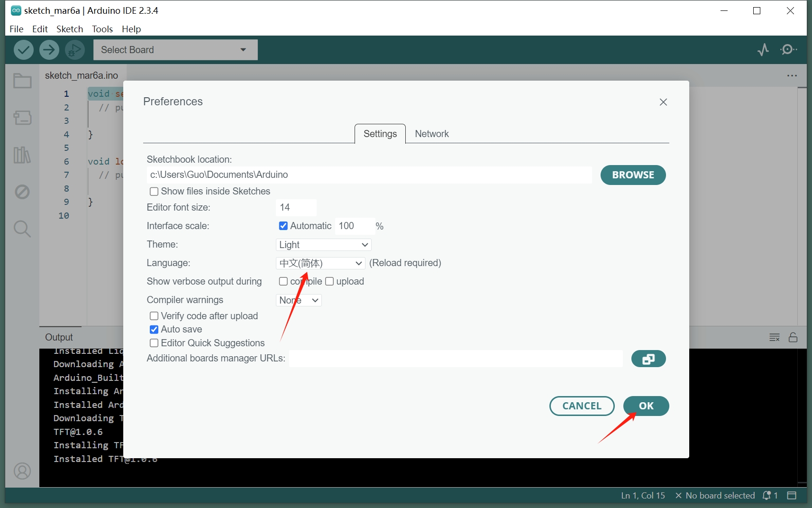Image resolution: width=812 pixels, height=508 pixels.
Task: Toggle the Output scroll lock icon
Action: coord(793,337)
